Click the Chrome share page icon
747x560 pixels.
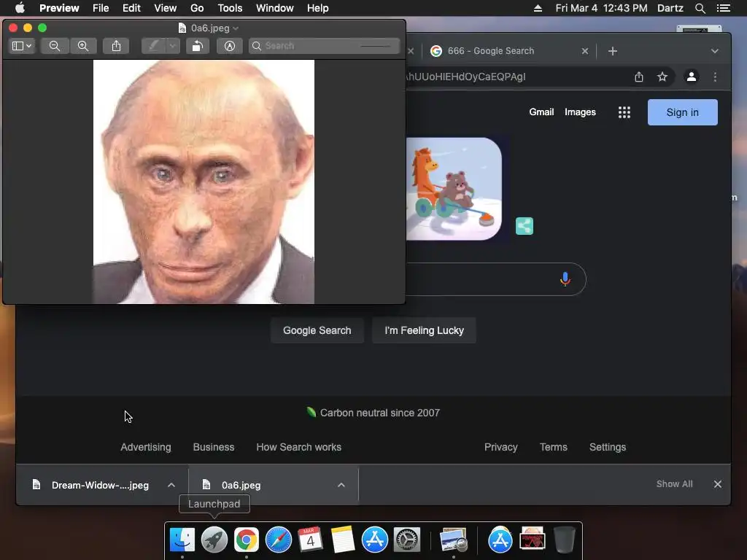pyautogui.click(x=639, y=77)
